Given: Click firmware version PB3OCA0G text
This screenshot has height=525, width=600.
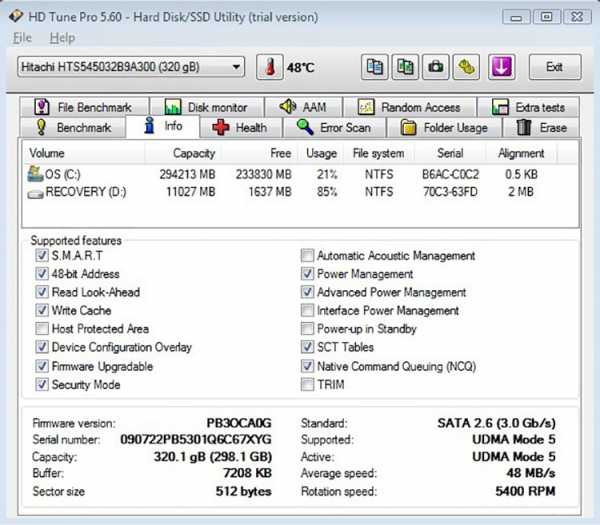Looking at the screenshot, I should pyautogui.click(x=239, y=423).
